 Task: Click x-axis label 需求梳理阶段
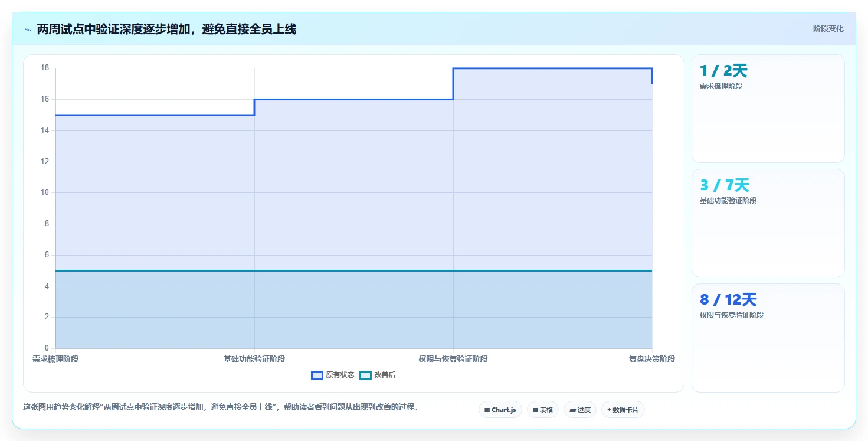tap(55, 359)
